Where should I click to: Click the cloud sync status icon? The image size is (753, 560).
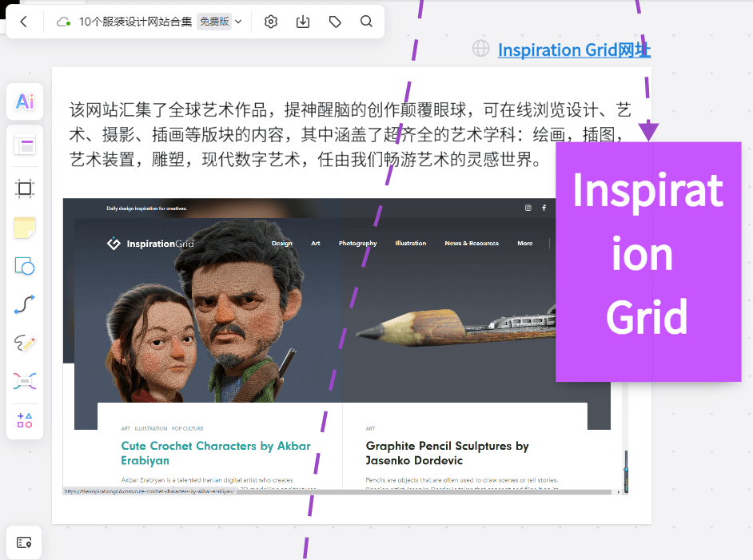(63, 22)
